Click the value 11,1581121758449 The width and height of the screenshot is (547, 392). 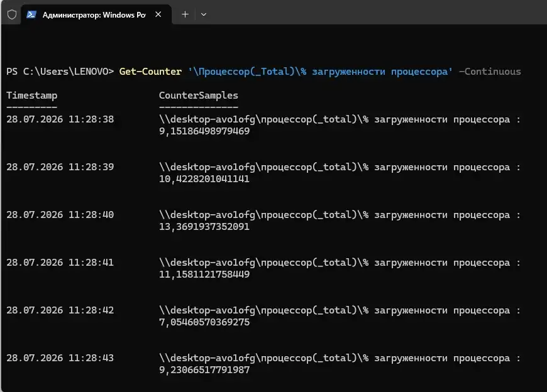click(x=204, y=275)
